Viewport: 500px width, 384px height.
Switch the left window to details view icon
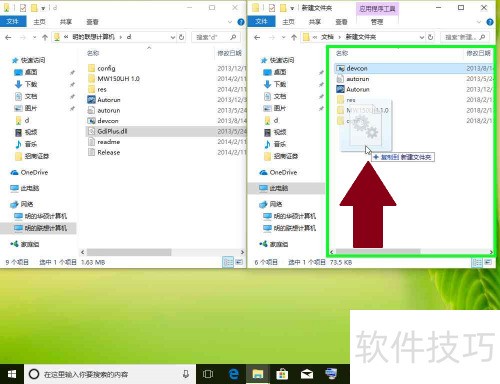coord(228,262)
